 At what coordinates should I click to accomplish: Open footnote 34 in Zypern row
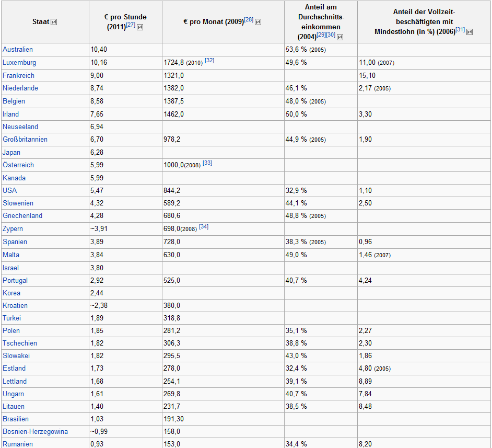coord(204,226)
